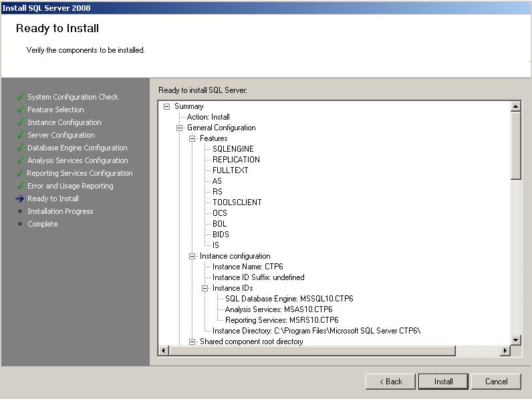Select the Error and Usage Reporting step
This screenshot has width=532, height=399.
(x=70, y=186)
